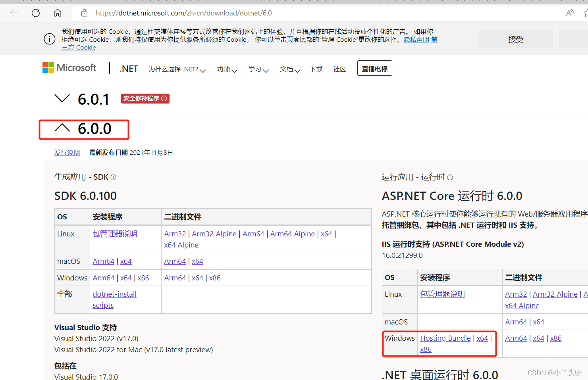Viewport: 588px width, 380px height.
Task: Open the 为什么选择 .NET? dropdown
Action: point(177,69)
